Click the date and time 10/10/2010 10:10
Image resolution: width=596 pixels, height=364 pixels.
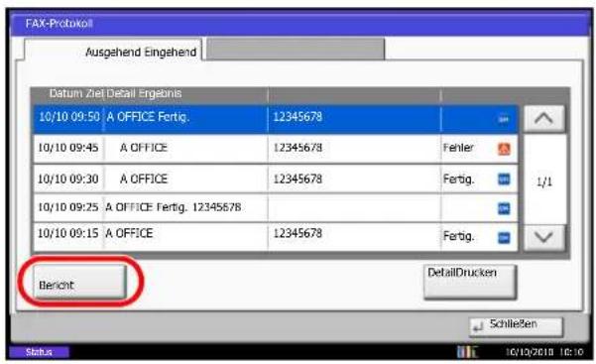tap(543, 352)
